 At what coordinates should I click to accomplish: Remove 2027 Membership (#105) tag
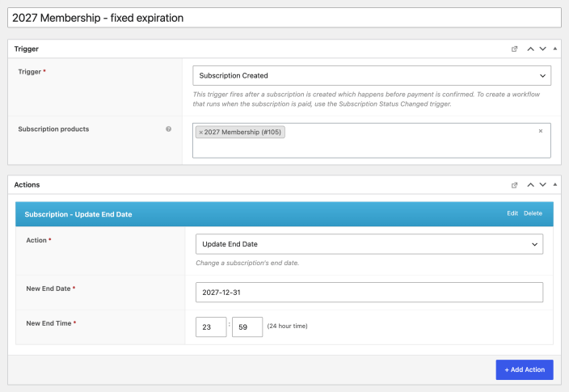tap(200, 133)
